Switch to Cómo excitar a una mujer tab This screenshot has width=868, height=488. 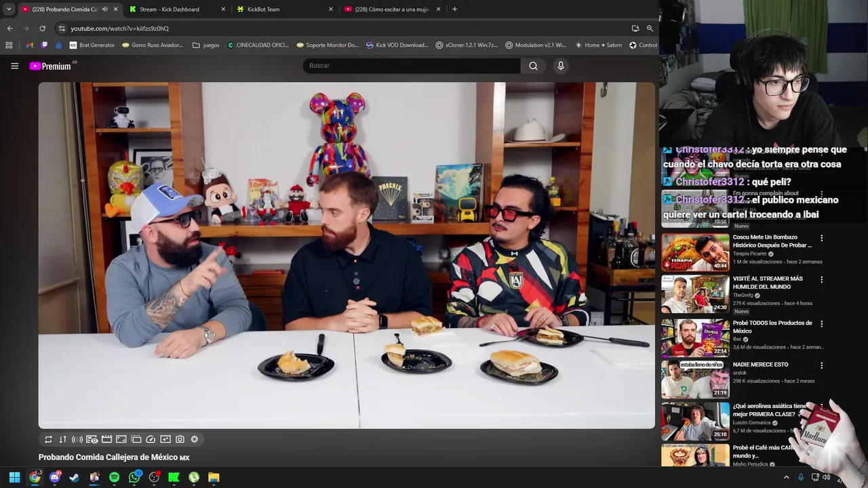pos(392,9)
